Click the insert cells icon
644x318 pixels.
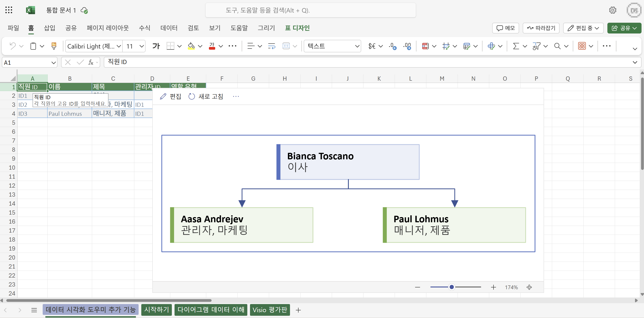(x=491, y=46)
